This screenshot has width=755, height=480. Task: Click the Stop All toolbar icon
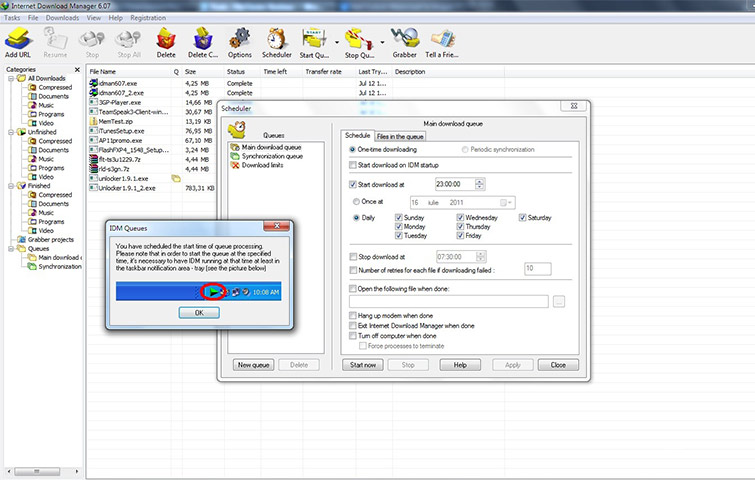(129, 42)
